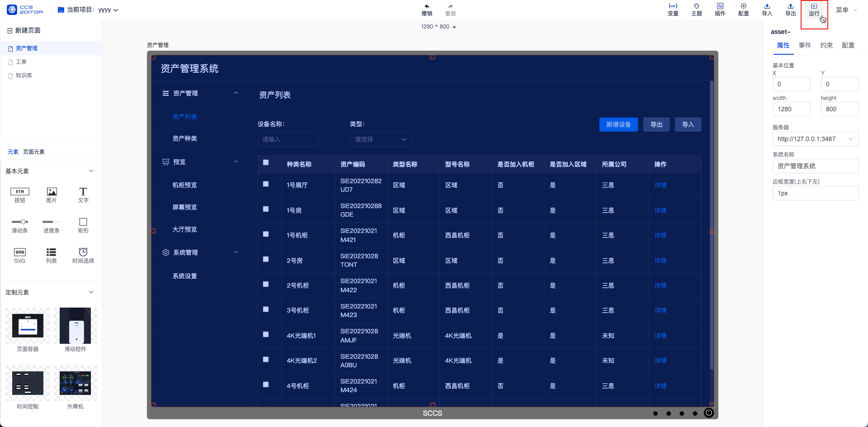Viewport: 868px width, 427px height.
Task: Open the 资产种类 sidebar menu item
Action: (184, 138)
